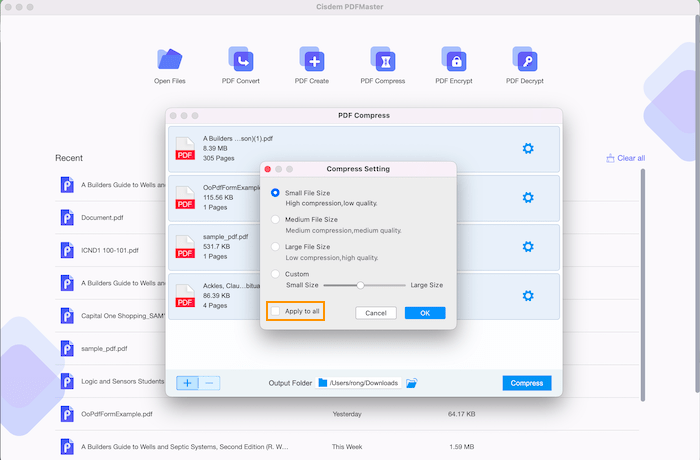This screenshot has width=700, height=460.
Task: Click the Output Folder path field
Action: [x=358, y=383]
